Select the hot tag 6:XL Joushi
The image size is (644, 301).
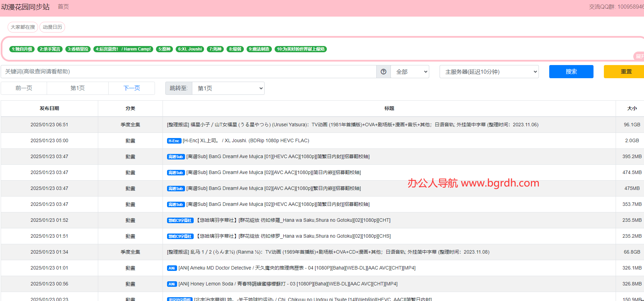coord(190,49)
